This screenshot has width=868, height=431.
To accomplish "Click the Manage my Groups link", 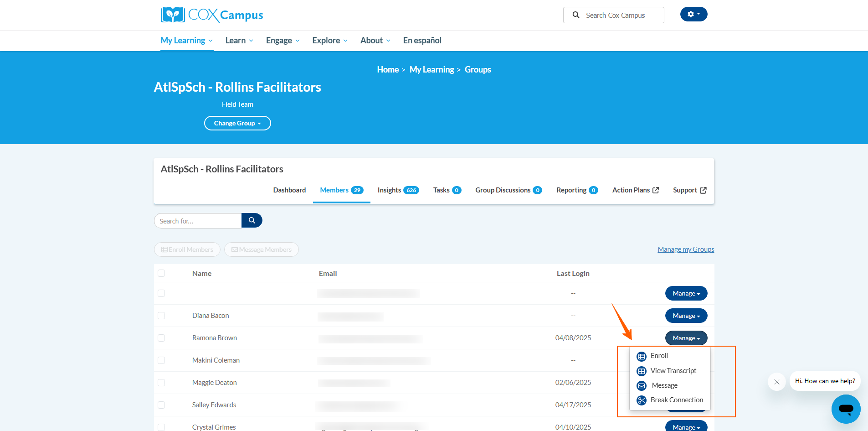I will pyautogui.click(x=686, y=249).
